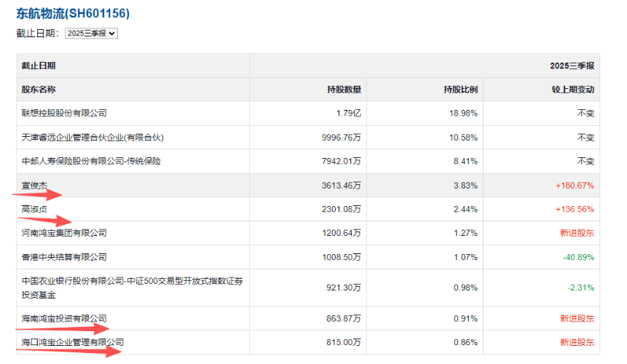Click the 18.98% shareholding ratio cell
Screen dimensions: 627x364
[x=464, y=114]
